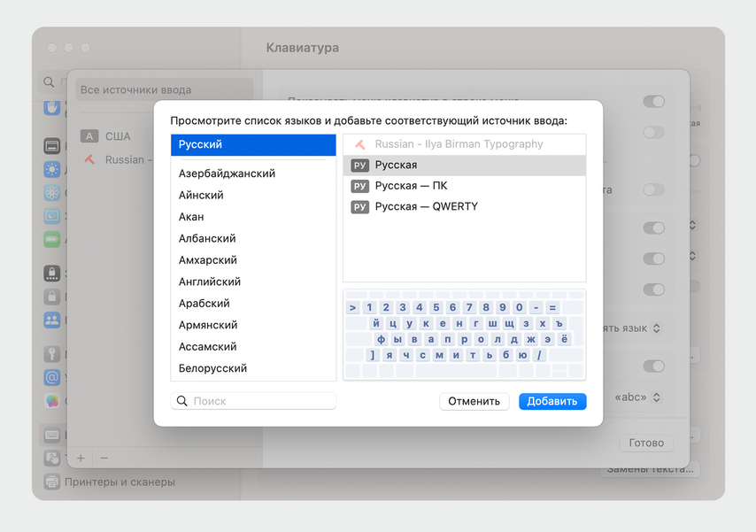Click the ъ key in keyboard preview

pyautogui.click(x=559, y=323)
